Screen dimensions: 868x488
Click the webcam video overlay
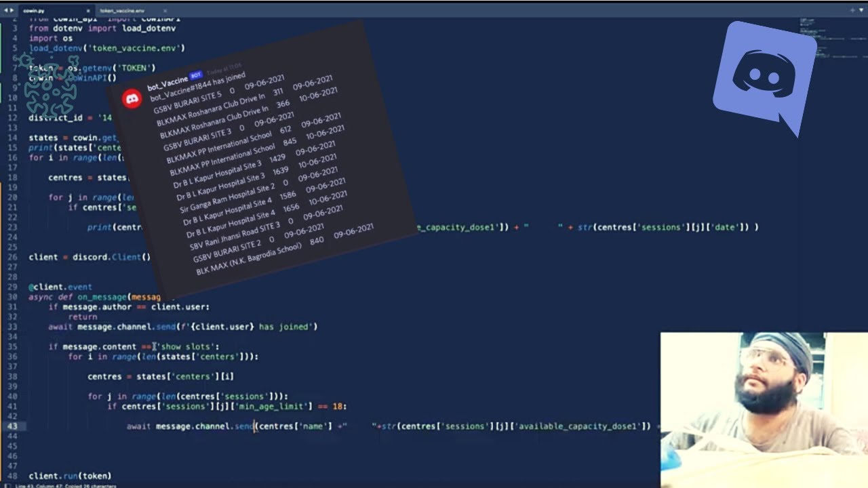(x=764, y=409)
